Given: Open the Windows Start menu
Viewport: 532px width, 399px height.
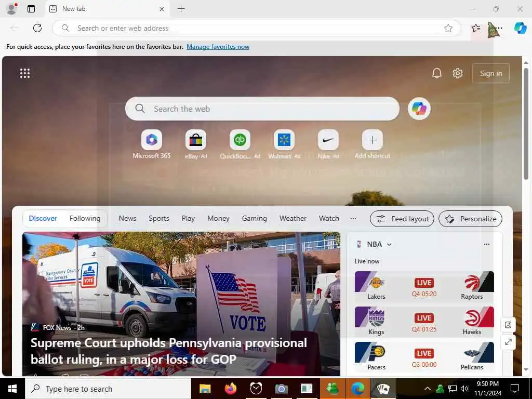Looking at the screenshot, I should click(12, 389).
